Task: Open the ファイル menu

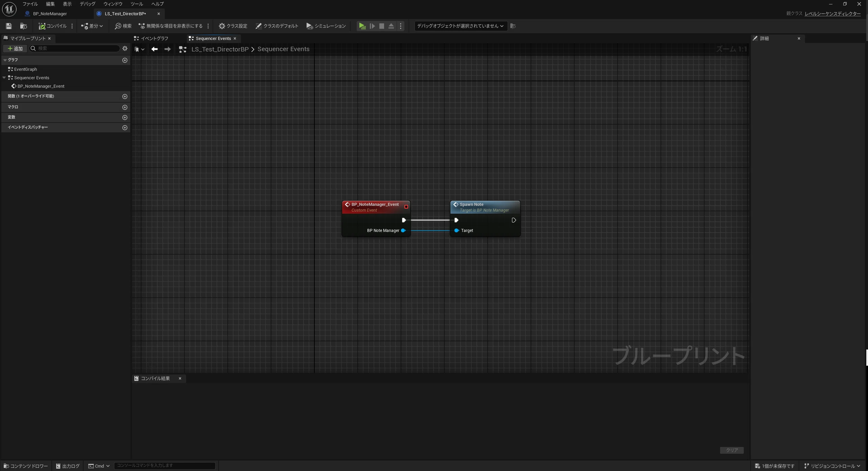Action: (30, 4)
